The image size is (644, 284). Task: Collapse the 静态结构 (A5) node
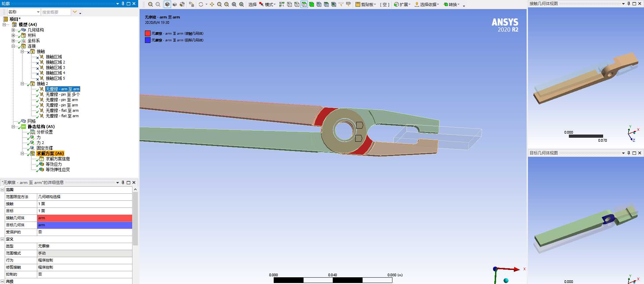13,127
